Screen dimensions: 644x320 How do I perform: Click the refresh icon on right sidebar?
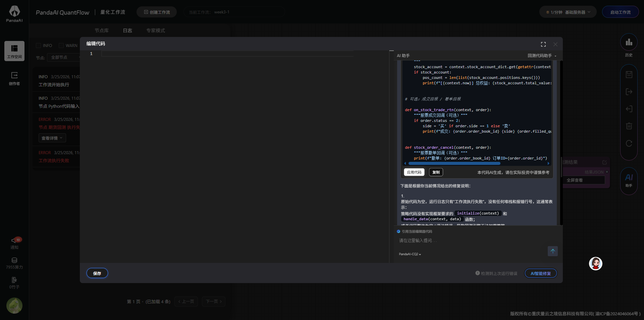629,143
